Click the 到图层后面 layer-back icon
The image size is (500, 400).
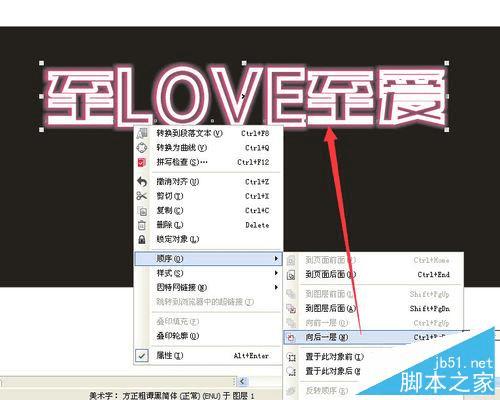[x=291, y=309]
